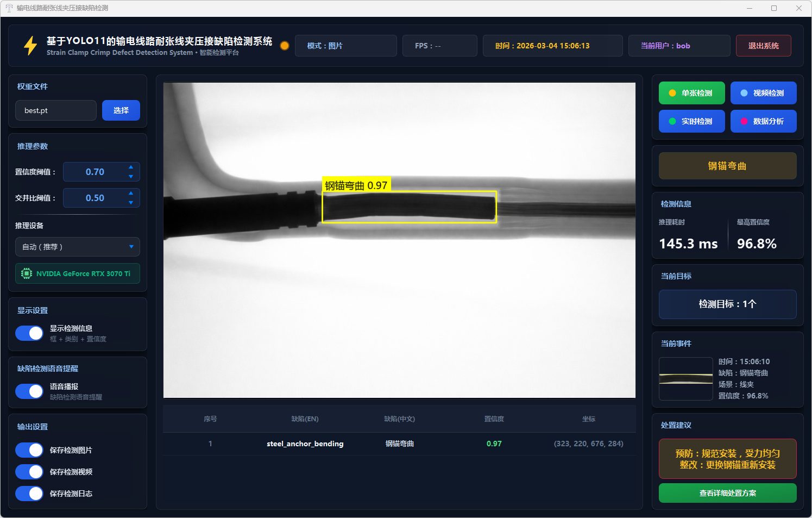Start 单张检测 single image detection

tap(691, 93)
